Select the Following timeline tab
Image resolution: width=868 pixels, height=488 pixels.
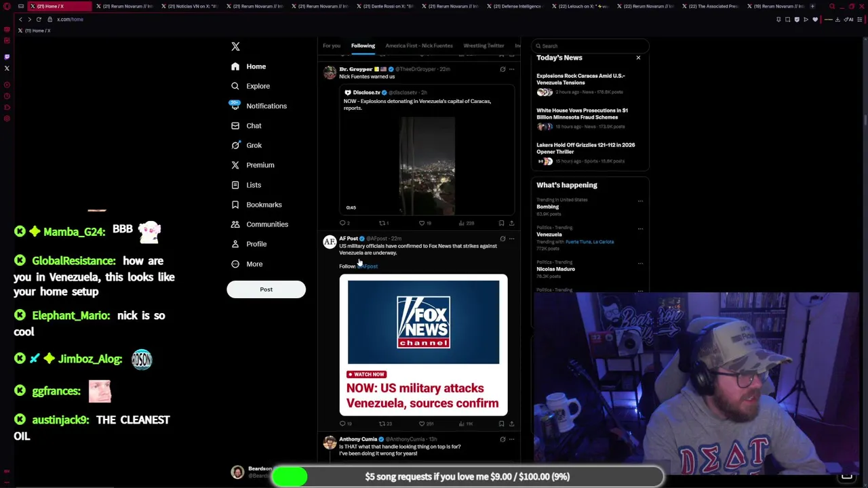pos(363,45)
